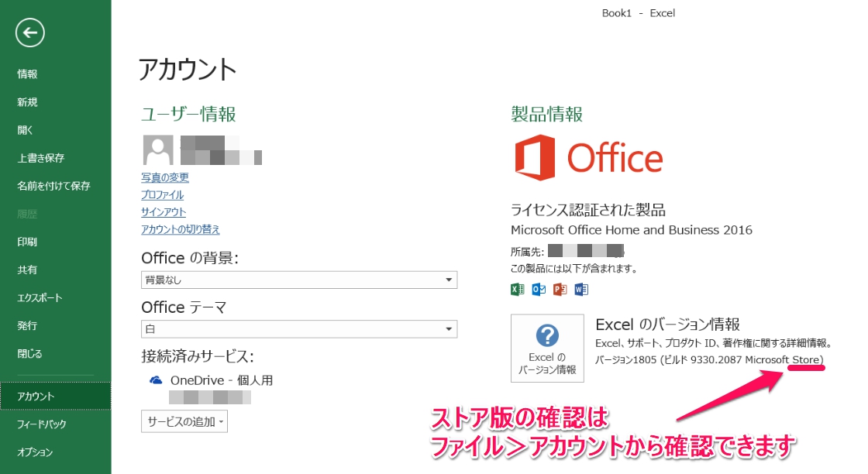Screen dimensions: 868x474
Task: Click the ライセンス認証された製品 heading
Action: 588,210
